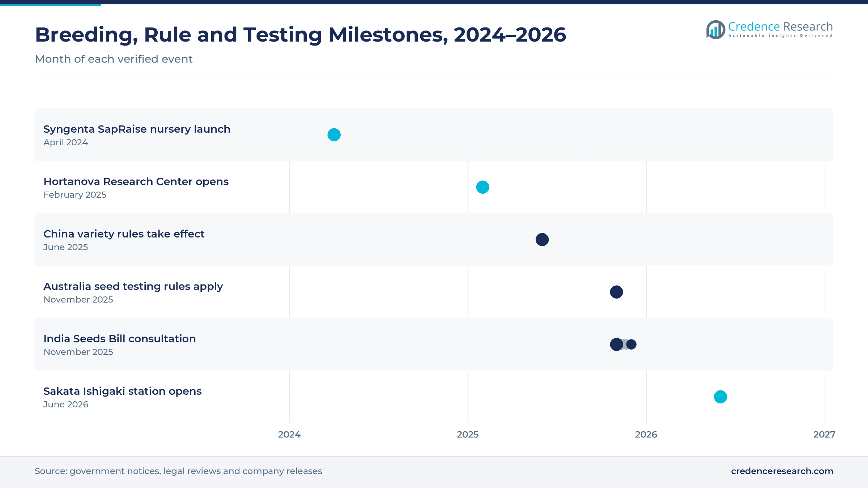Click the Credence Research logo icon

[716, 30]
